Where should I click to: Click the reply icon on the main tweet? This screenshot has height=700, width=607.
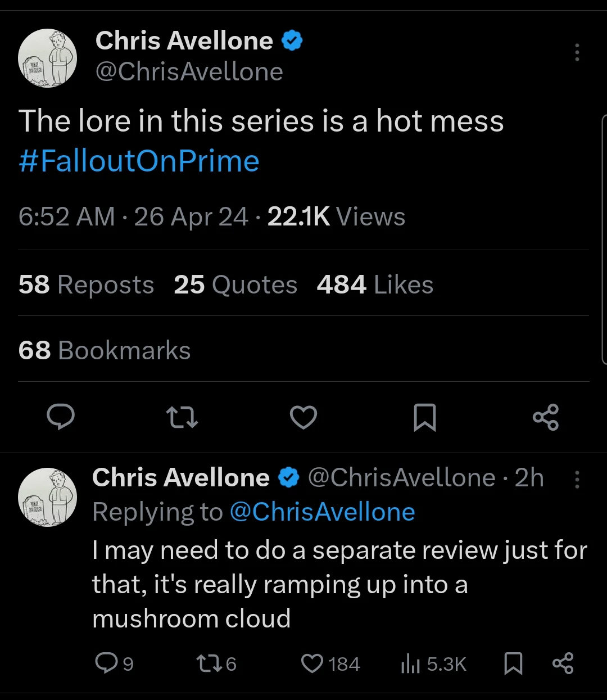click(61, 417)
